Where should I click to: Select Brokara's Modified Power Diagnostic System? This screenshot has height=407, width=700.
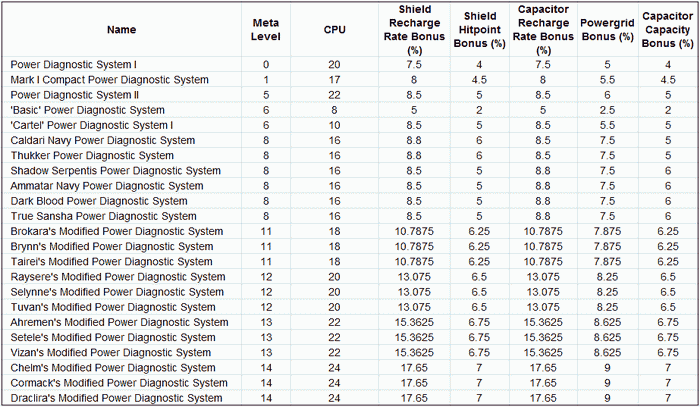[x=117, y=232]
